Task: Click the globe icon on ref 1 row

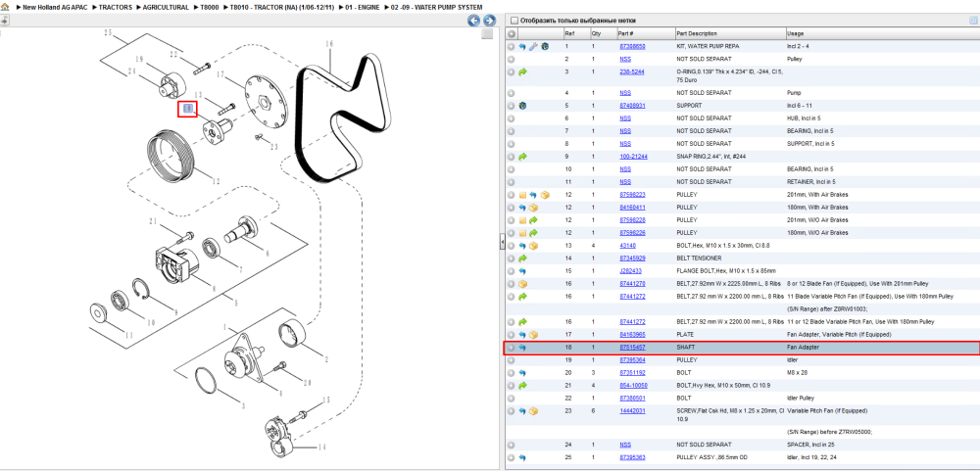Action: (544, 46)
